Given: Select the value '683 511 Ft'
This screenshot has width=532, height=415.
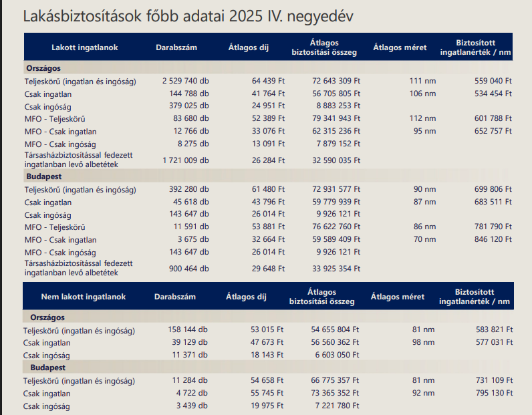Looking at the screenshot, I should tap(493, 202).
